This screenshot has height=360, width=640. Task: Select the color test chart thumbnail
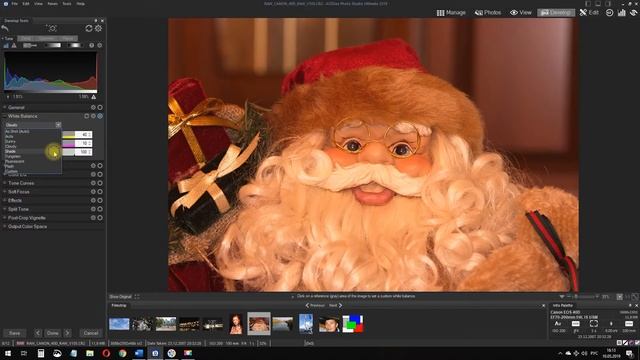353,324
